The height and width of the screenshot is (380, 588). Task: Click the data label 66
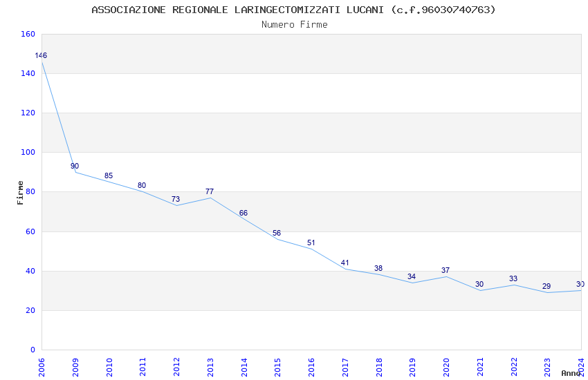(244, 213)
